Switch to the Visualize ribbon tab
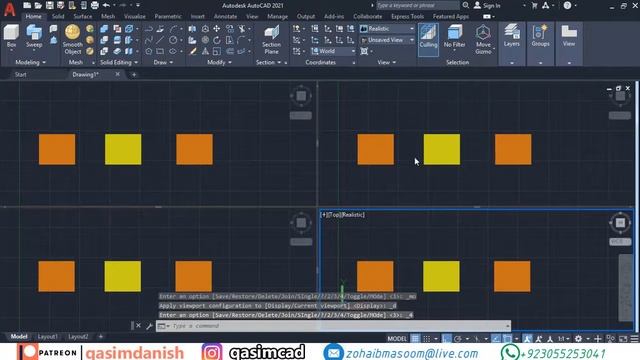 135,16
